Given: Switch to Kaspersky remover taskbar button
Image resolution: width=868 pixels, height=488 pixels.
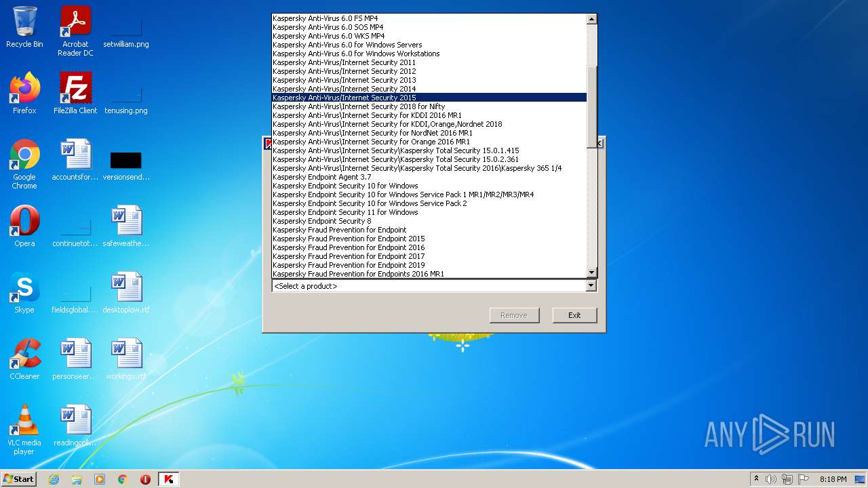Looking at the screenshot, I should [x=169, y=479].
